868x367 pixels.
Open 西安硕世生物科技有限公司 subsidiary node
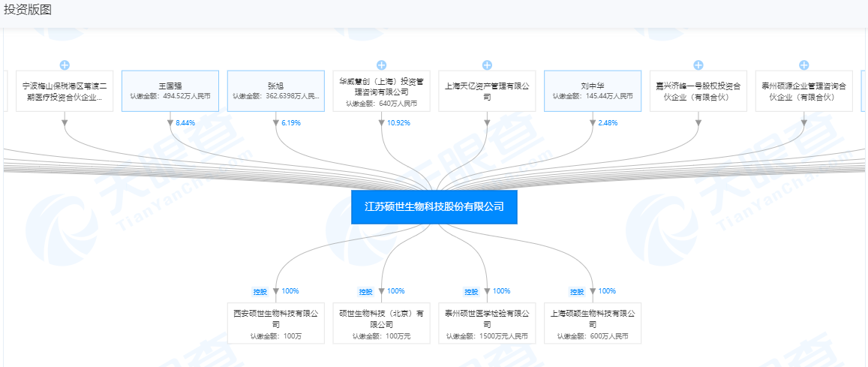pos(275,323)
